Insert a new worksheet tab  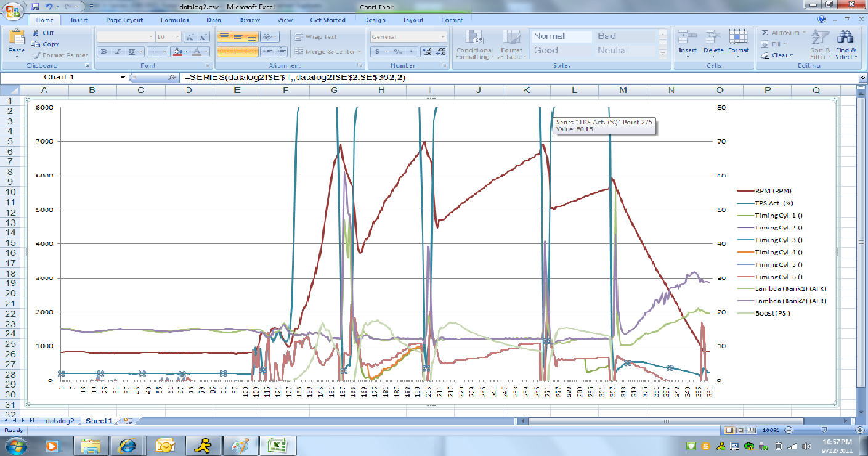(128, 420)
